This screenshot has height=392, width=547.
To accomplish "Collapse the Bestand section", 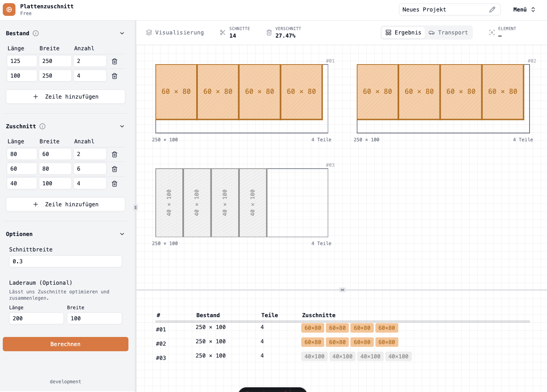I will click(122, 33).
